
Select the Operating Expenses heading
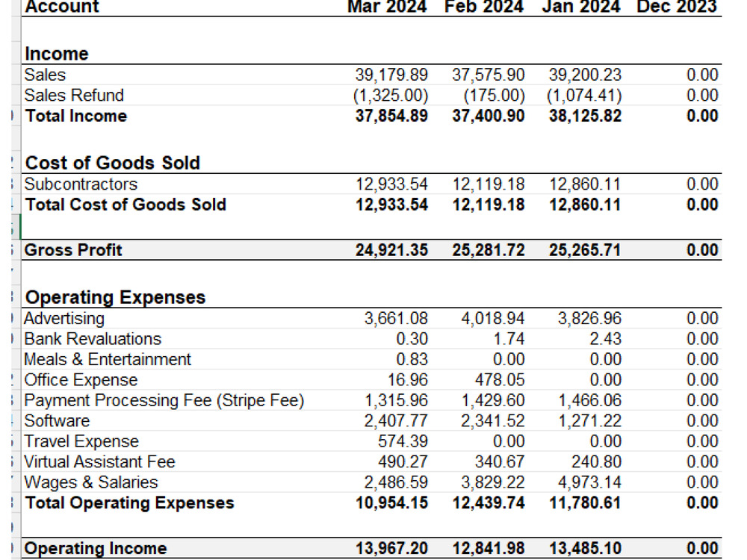(115, 297)
